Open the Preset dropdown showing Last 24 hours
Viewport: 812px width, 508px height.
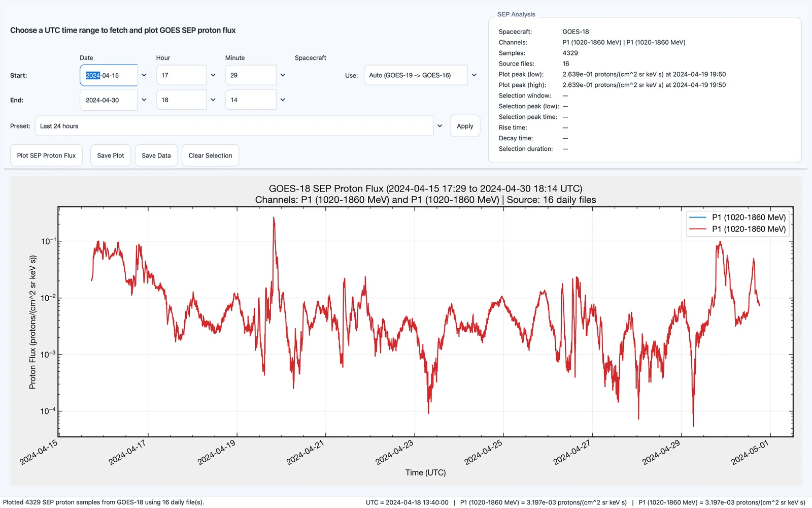[x=240, y=126]
